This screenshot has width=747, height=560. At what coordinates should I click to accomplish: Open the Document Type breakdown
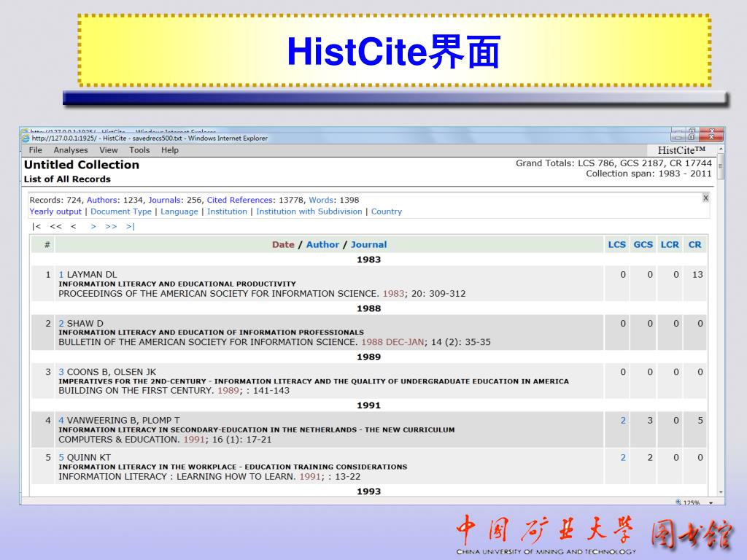121,211
